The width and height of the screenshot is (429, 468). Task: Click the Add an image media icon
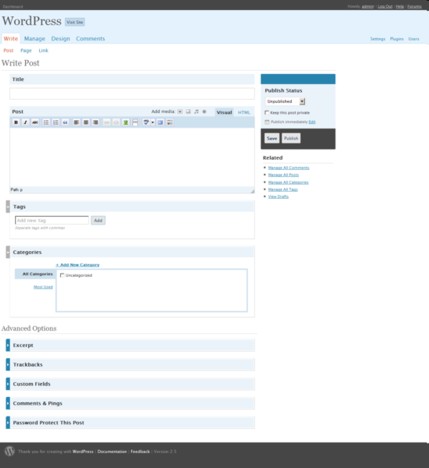click(180, 112)
